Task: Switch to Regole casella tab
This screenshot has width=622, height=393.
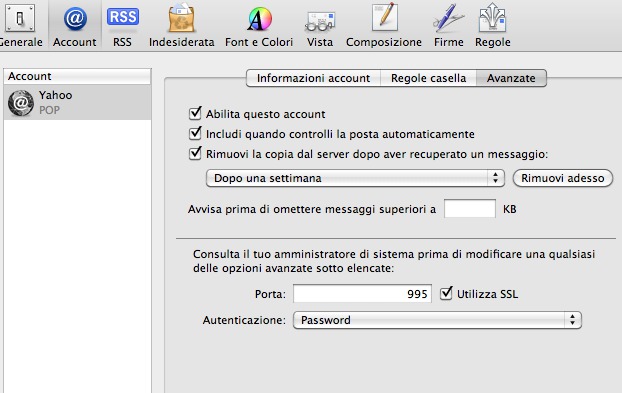Action: [x=428, y=78]
